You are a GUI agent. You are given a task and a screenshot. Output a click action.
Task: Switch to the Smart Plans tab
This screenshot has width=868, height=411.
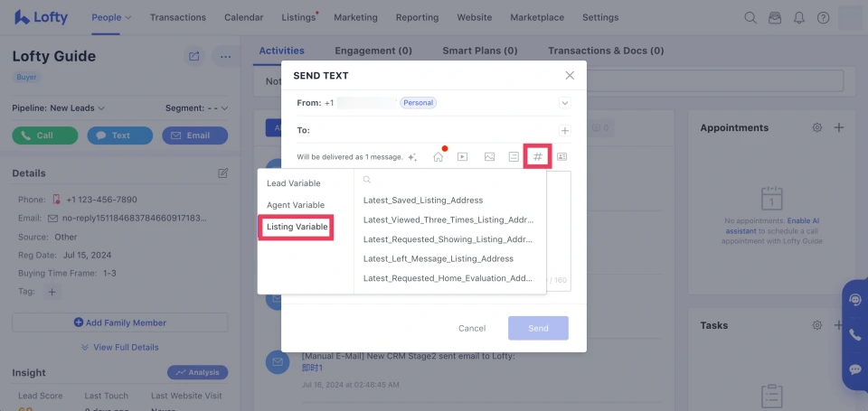(479, 51)
